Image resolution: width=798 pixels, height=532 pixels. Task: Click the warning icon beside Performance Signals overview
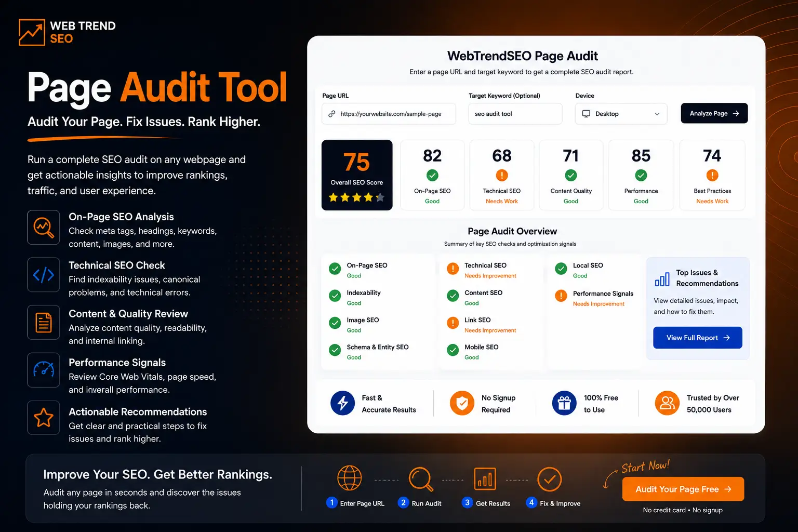[x=561, y=296]
